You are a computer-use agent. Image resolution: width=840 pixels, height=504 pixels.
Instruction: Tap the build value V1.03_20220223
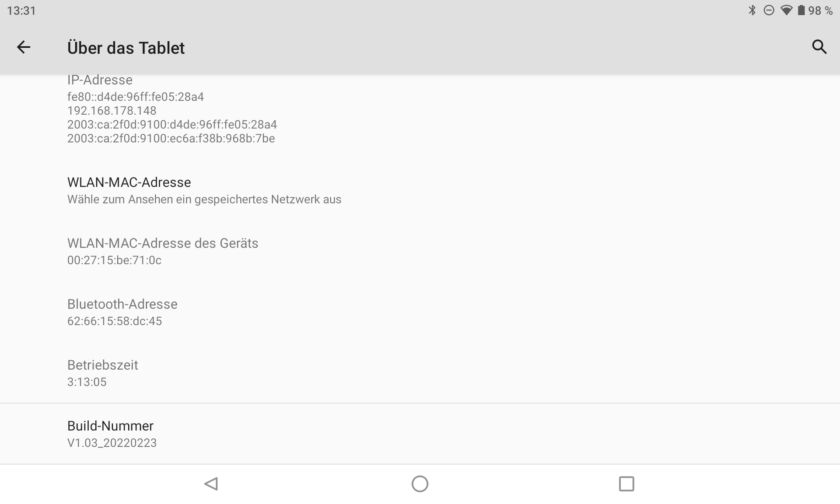112,443
